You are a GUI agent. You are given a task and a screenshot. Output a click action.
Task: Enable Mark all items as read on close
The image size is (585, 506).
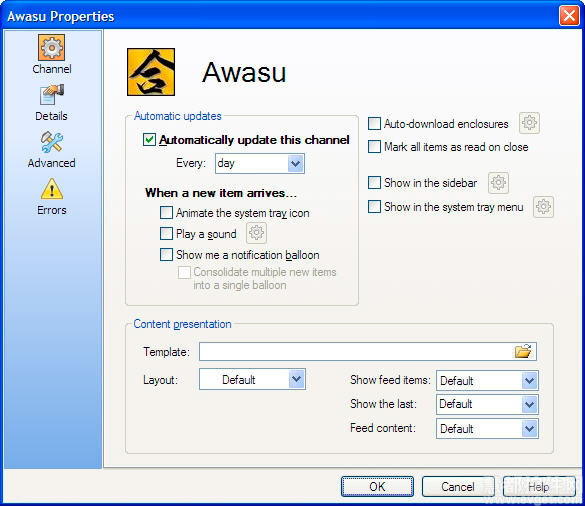(x=374, y=147)
